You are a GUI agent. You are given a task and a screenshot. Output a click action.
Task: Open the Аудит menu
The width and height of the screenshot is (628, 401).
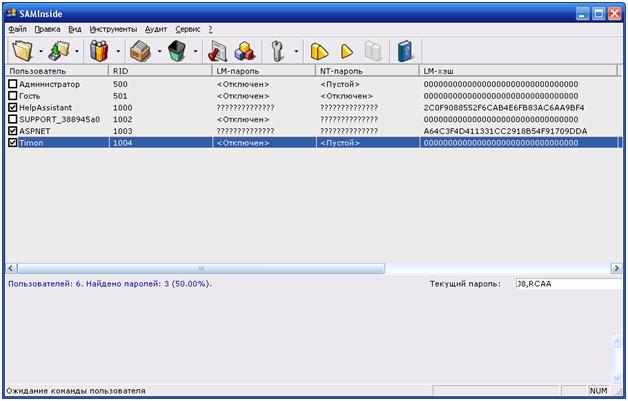click(156, 29)
